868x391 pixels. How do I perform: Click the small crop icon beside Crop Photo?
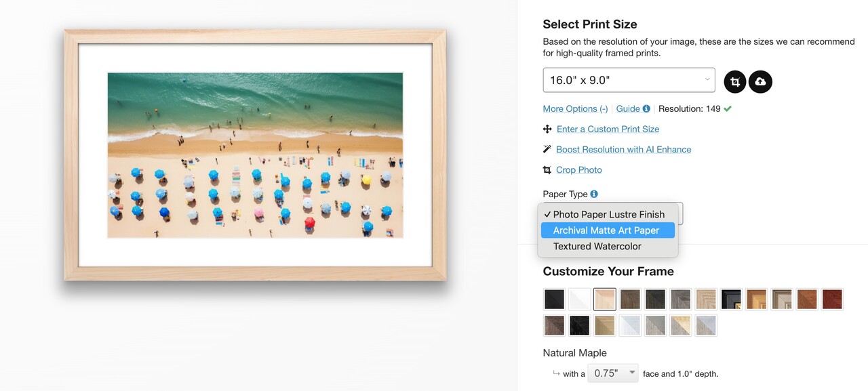tap(547, 170)
